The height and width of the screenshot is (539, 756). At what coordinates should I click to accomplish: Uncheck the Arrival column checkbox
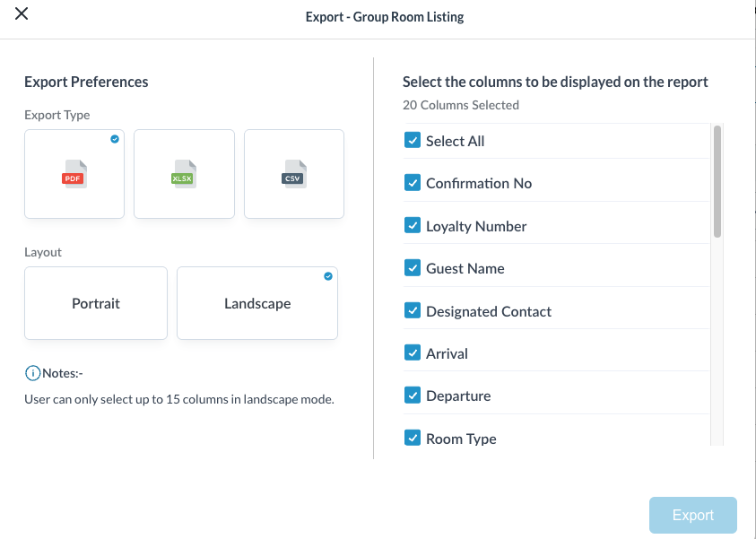[x=413, y=353]
